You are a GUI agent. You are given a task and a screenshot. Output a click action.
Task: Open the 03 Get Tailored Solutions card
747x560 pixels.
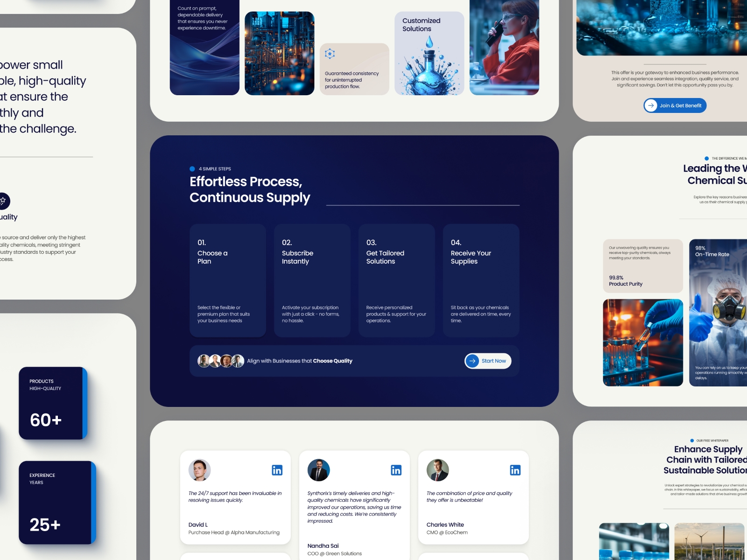[396, 280]
